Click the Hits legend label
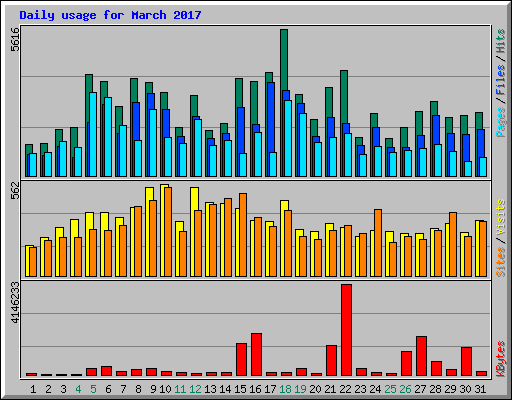This screenshot has height=400, width=512. click(x=501, y=41)
